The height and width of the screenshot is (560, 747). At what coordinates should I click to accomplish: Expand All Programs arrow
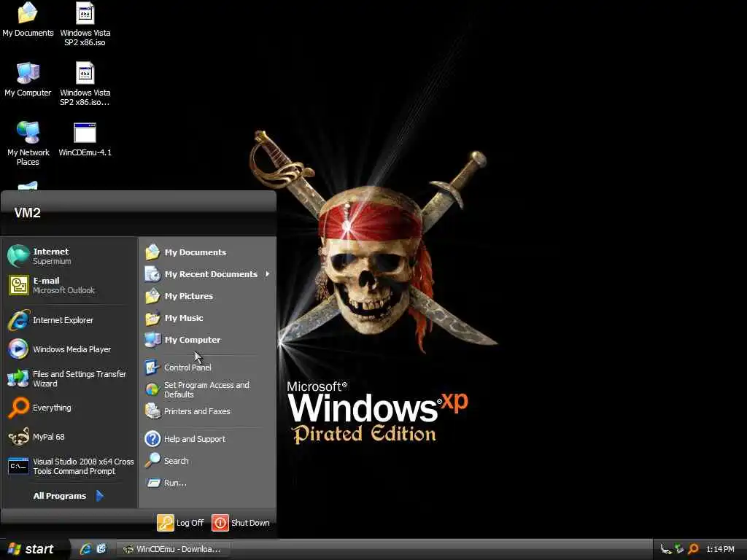99,496
